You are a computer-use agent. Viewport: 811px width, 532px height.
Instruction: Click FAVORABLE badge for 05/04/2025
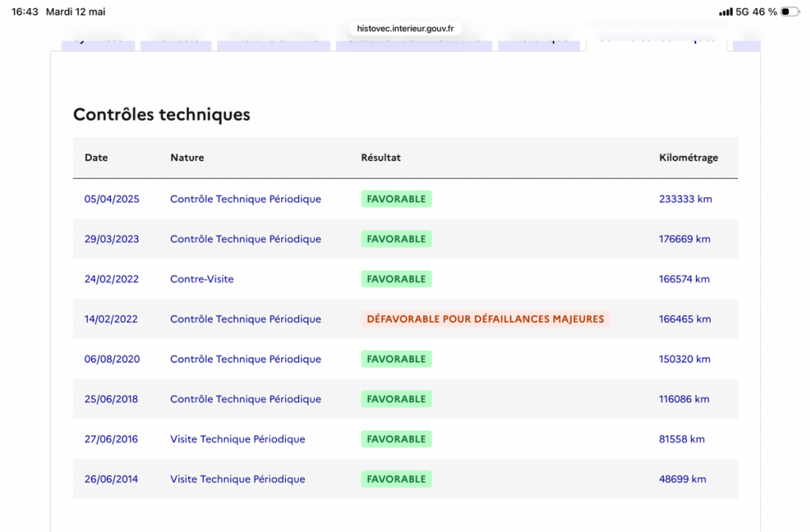[x=396, y=199]
